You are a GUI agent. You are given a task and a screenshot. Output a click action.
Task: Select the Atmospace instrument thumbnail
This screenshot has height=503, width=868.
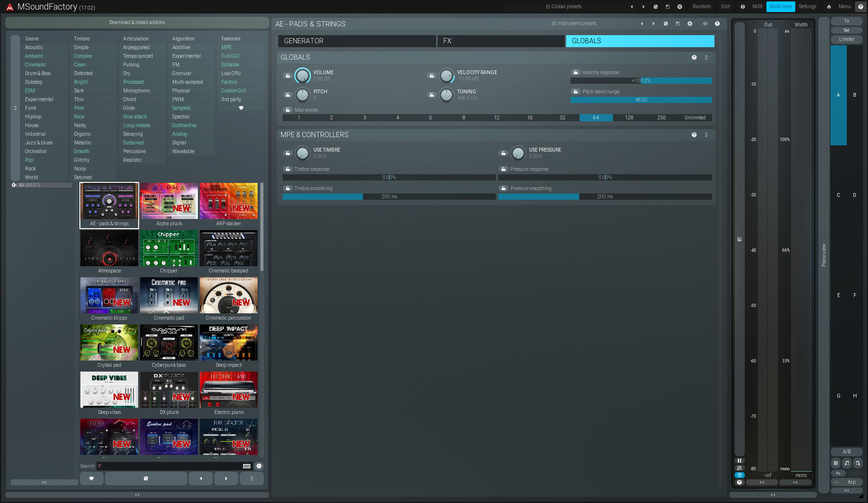[109, 248]
